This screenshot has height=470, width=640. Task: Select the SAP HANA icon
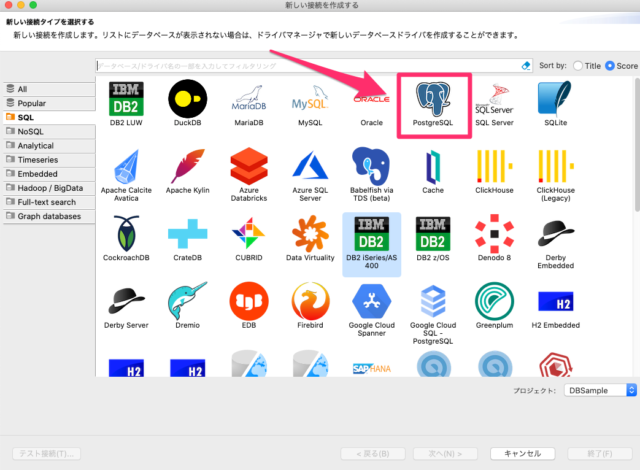coord(371,368)
